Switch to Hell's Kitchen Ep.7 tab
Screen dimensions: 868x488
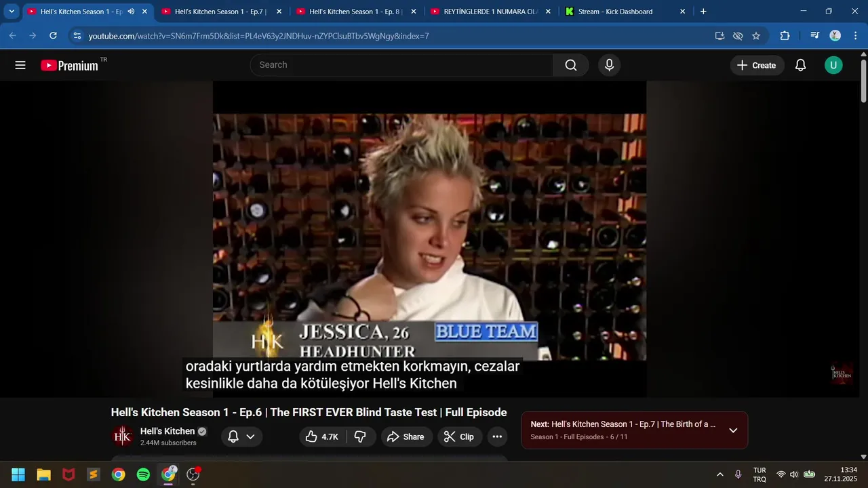(x=221, y=12)
